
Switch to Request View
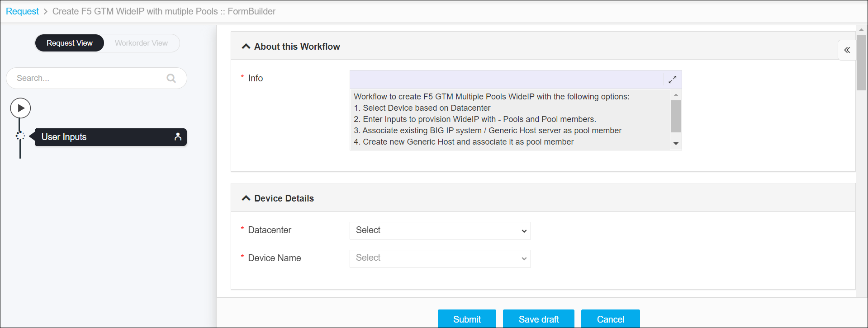[x=70, y=43]
